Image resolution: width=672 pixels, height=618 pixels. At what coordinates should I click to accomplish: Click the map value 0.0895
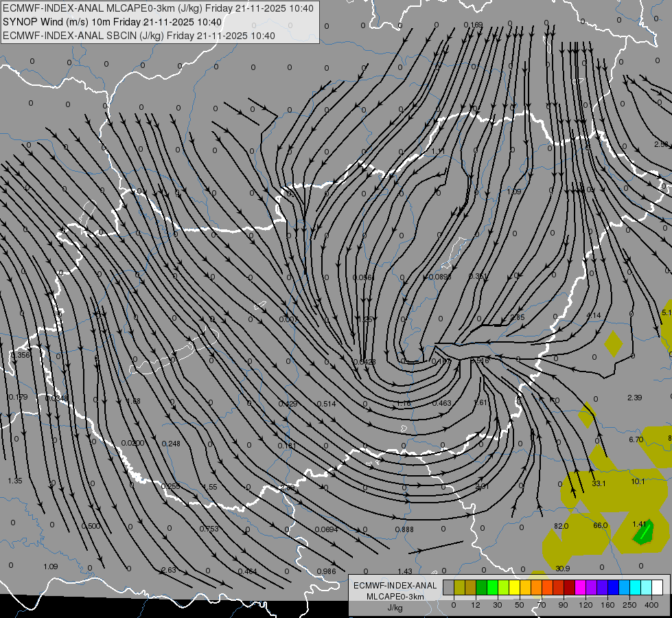click(x=440, y=277)
